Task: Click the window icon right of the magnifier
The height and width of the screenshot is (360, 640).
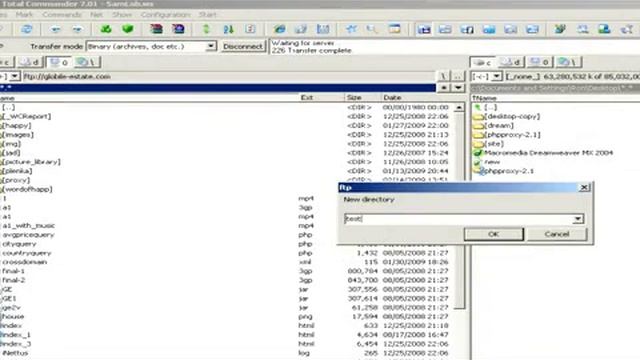Action: [394, 29]
